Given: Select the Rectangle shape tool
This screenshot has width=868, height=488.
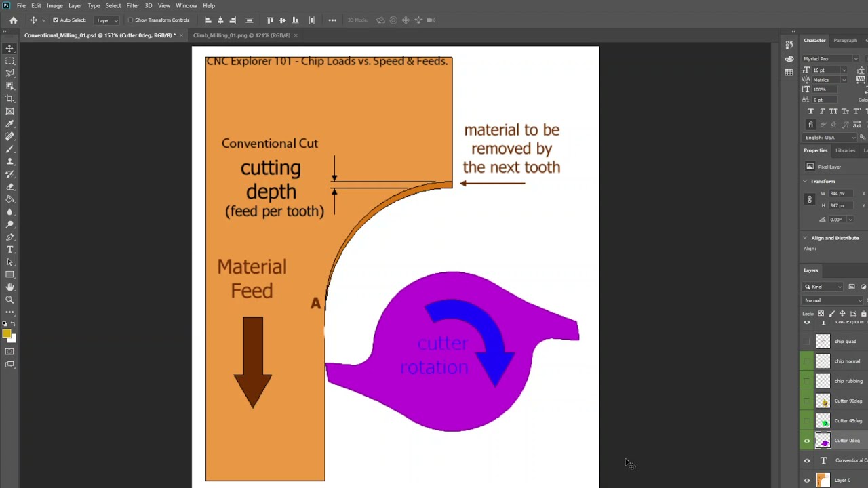Looking at the screenshot, I should click(x=9, y=274).
